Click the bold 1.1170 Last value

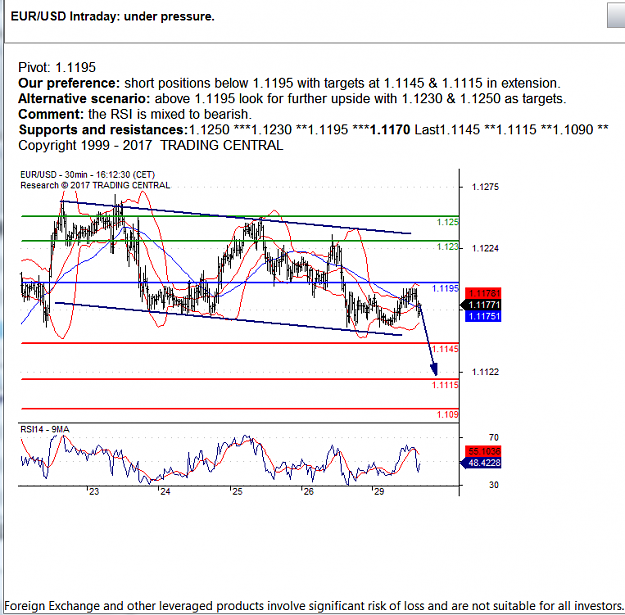[390, 130]
